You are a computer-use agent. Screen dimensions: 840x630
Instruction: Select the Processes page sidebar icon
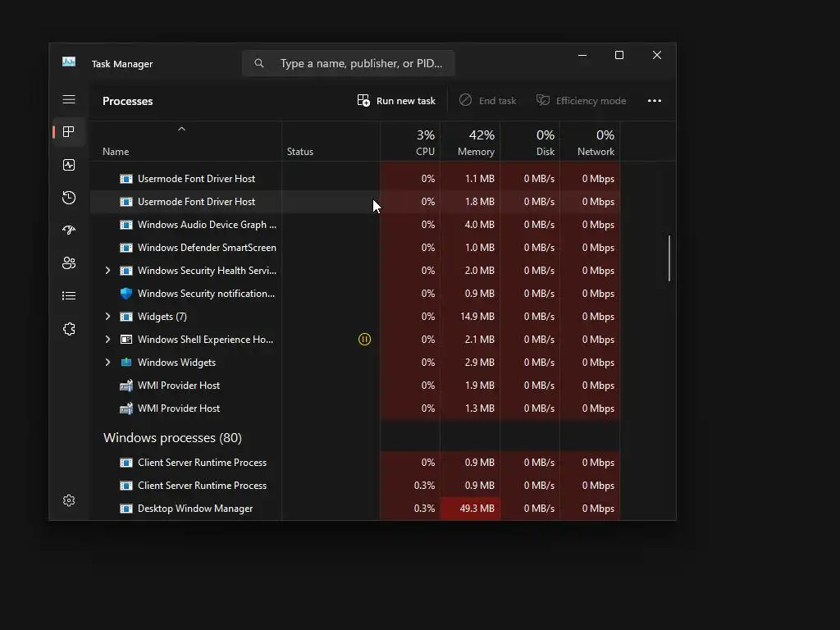click(69, 132)
